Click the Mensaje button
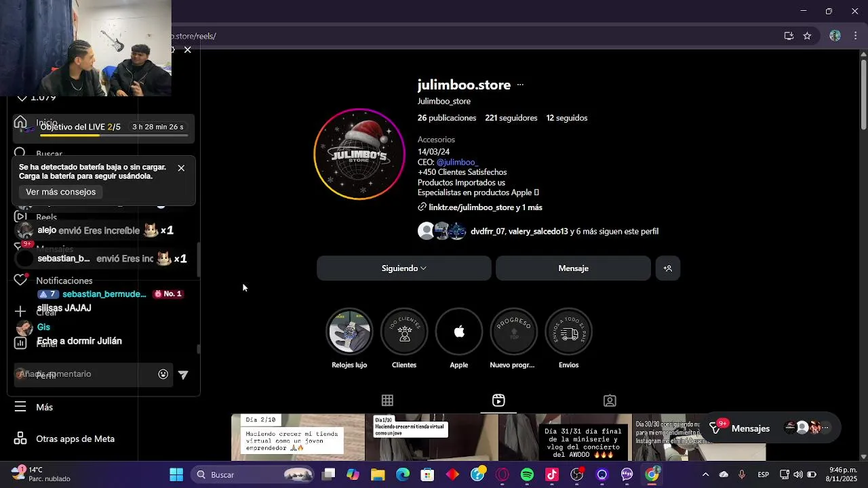Viewport: 868px width, 488px height. click(573, 268)
